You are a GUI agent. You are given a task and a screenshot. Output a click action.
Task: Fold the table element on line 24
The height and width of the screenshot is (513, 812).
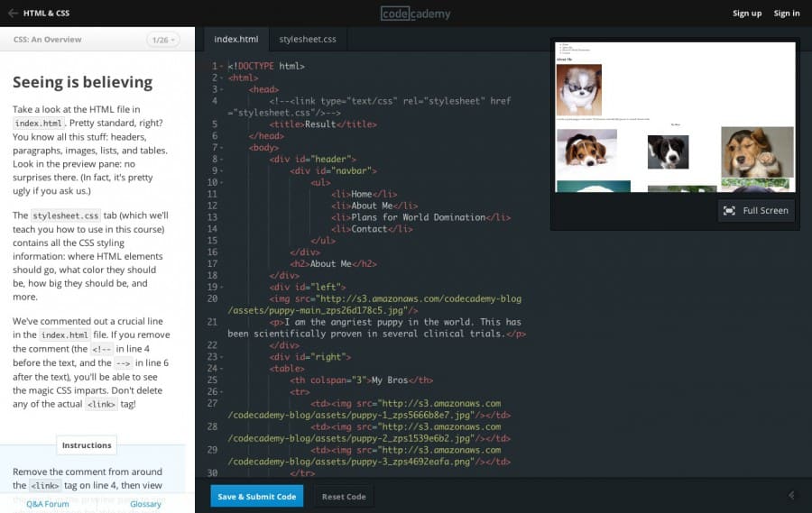tap(221, 369)
